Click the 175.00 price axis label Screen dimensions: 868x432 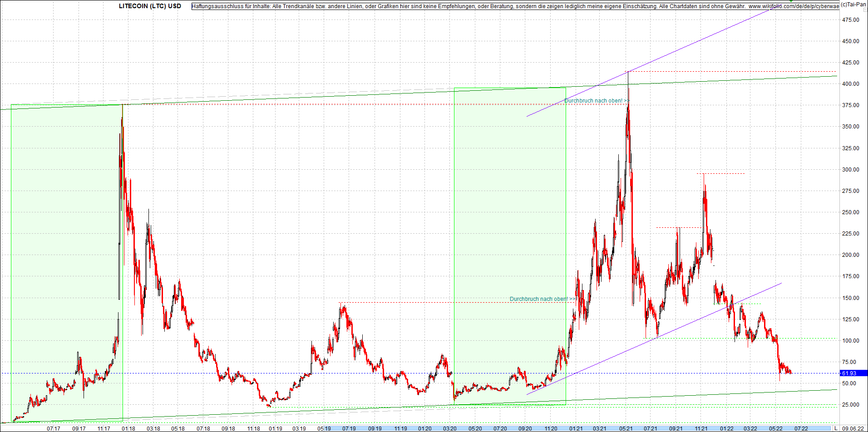[x=851, y=276]
